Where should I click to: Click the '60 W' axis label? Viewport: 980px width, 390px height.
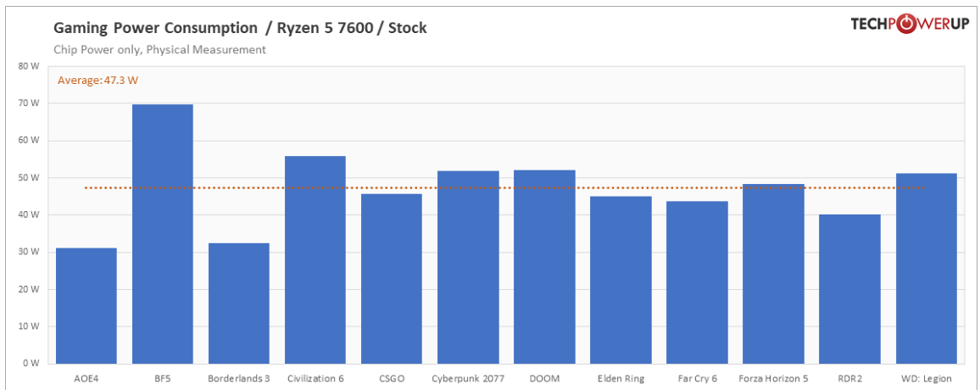(x=29, y=141)
